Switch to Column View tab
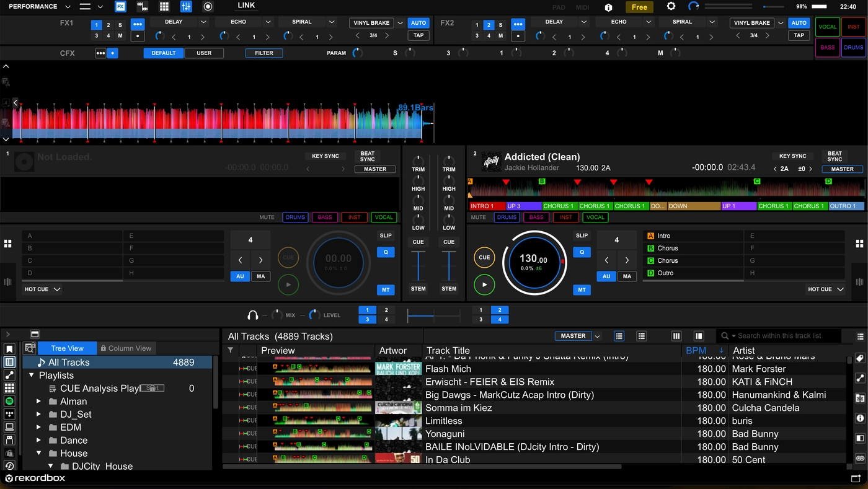Image resolution: width=868 pixels, height=489 pixels. pos(126,348)
